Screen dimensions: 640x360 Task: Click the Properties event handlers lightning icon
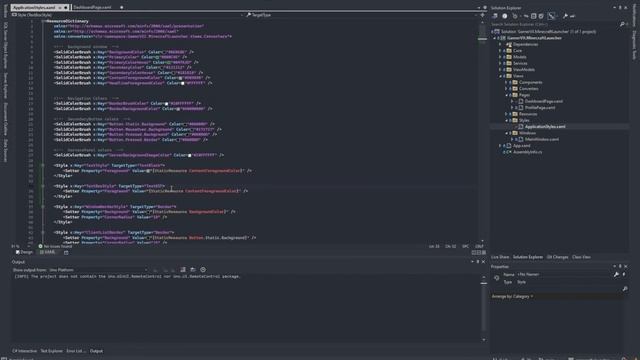[x=624, y=275]
